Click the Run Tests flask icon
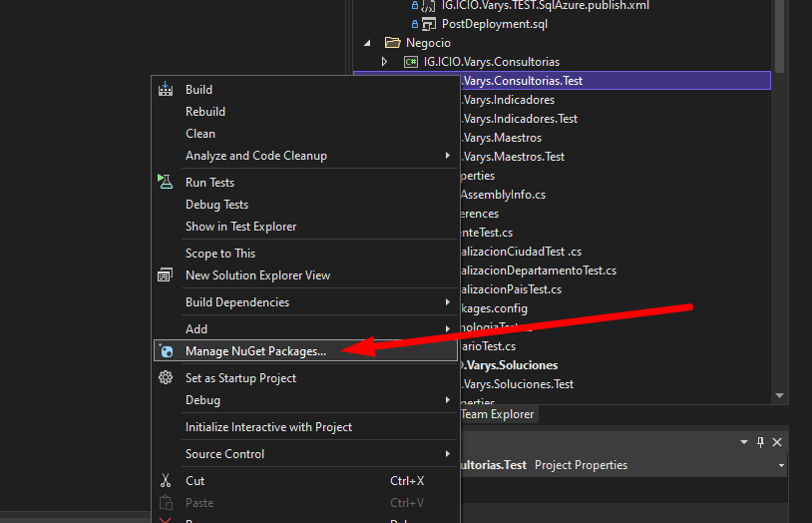This screenshot has width=812, height=523. point(166,183)
